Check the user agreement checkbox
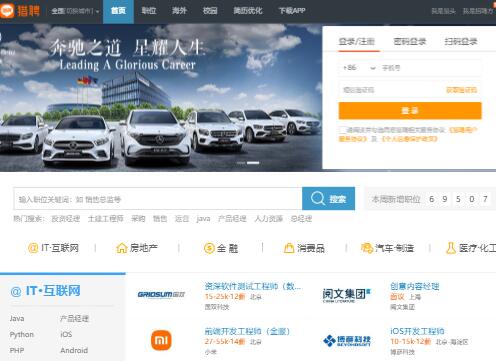Viewport: 496px width, 361px height. [x=342, y=130]
